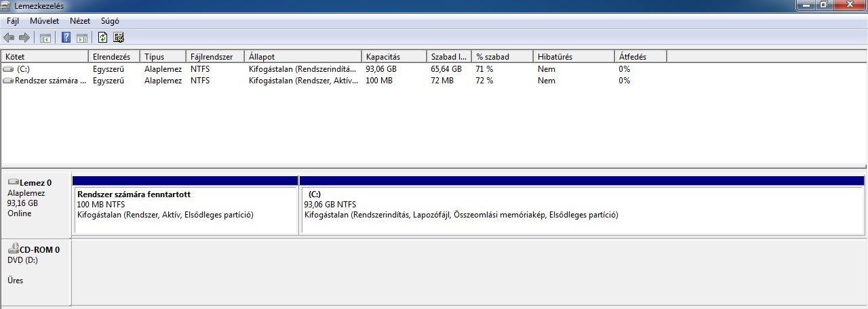Open the Művelet menu
The height and width of the screenshot is (309, 868).
point(44,21)
